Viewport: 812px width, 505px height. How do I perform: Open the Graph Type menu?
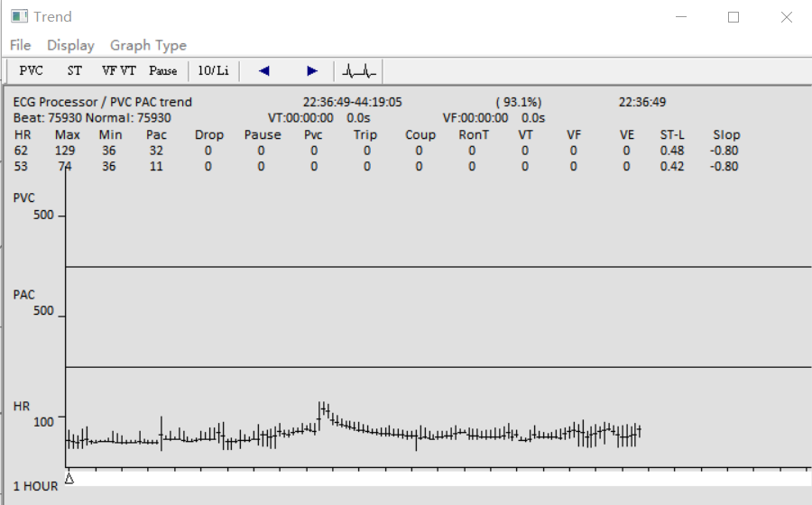148,45
